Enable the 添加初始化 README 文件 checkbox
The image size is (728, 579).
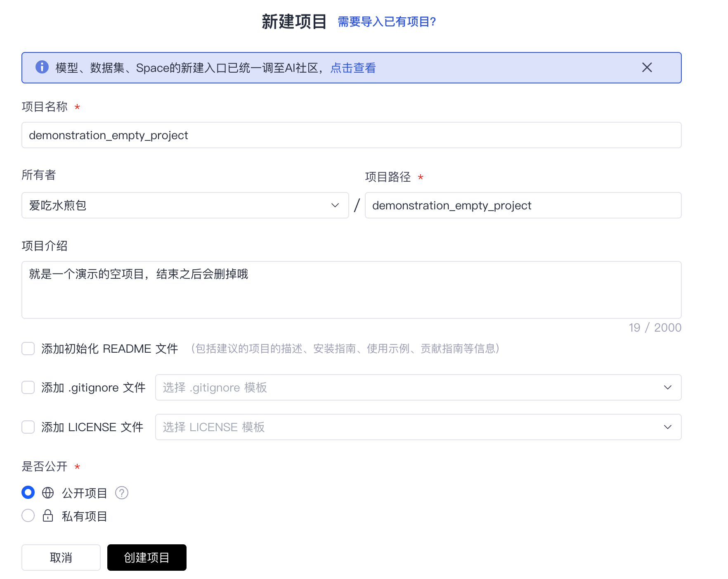(28, 349)
